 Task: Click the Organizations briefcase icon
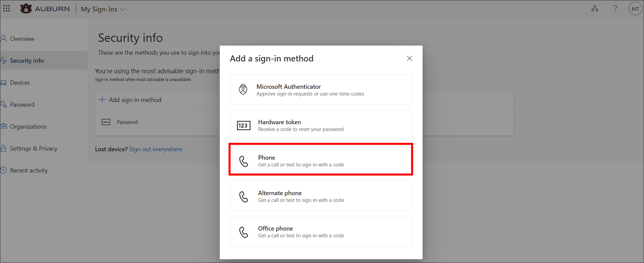tap(3, 126)
